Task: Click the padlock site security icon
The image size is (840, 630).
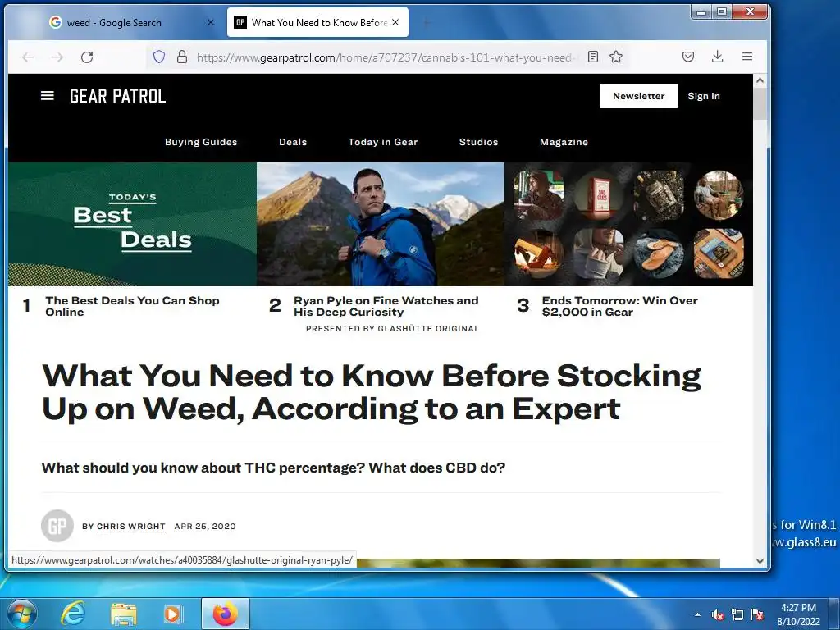Action: [x=182, y=57]
